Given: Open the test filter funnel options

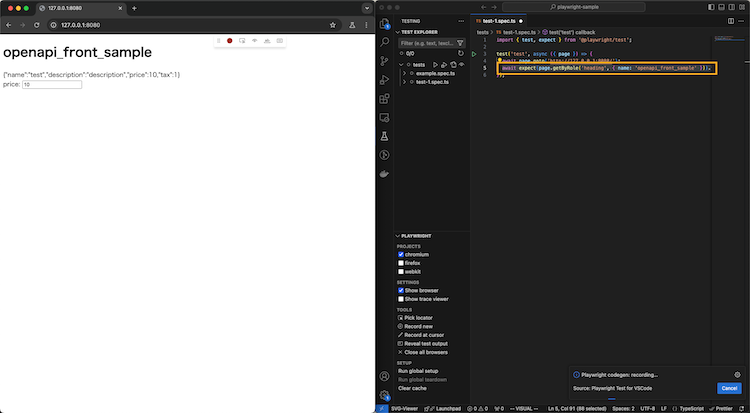Looking at the screenshot, I should click(460, 43).
